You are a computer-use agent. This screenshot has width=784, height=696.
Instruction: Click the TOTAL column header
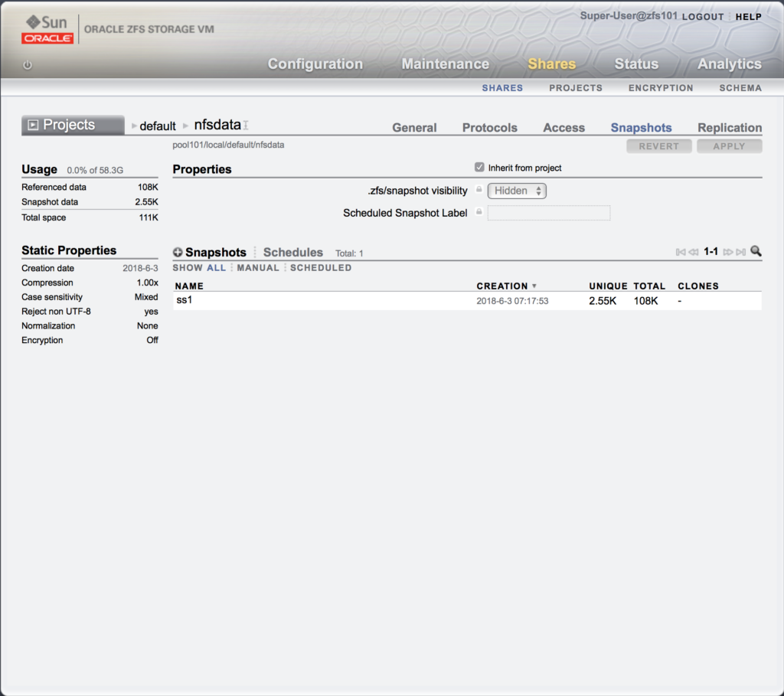click(x=649, y=286)
